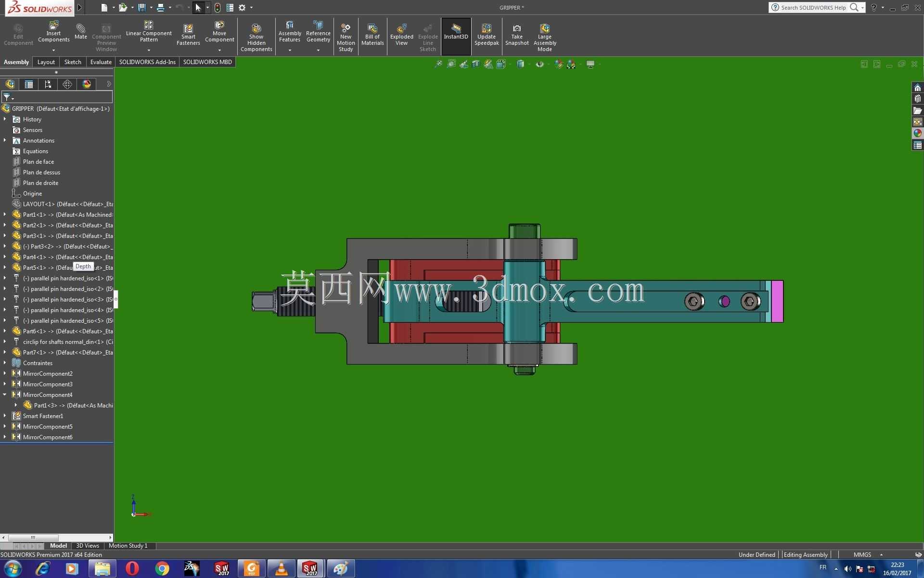Open the ConfigurationManager tab

tap(48, 84)
